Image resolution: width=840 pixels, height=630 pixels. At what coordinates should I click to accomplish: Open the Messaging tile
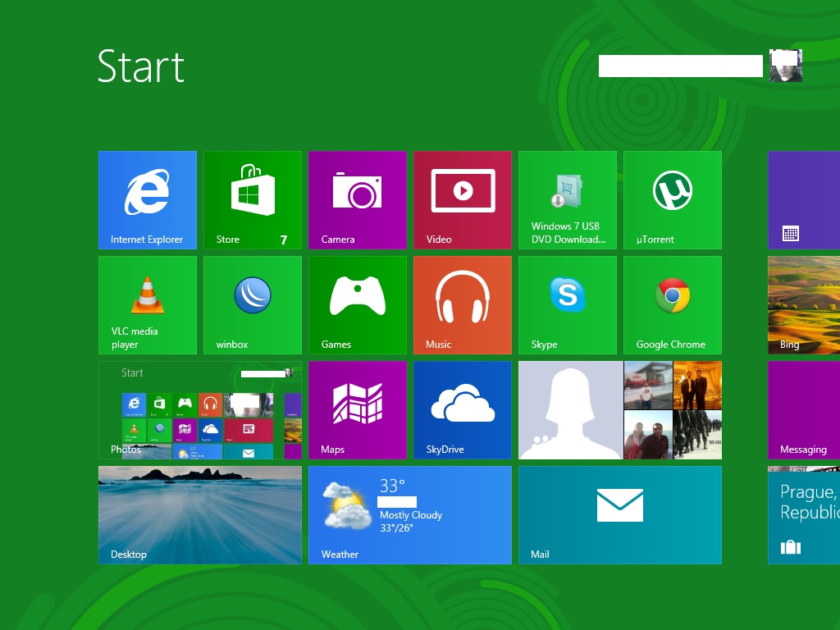click(x=804, y=410)
